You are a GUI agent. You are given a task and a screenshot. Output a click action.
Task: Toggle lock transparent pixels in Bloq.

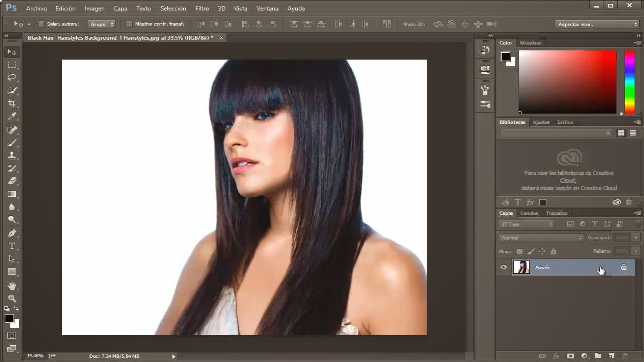(x=520, y=251)
